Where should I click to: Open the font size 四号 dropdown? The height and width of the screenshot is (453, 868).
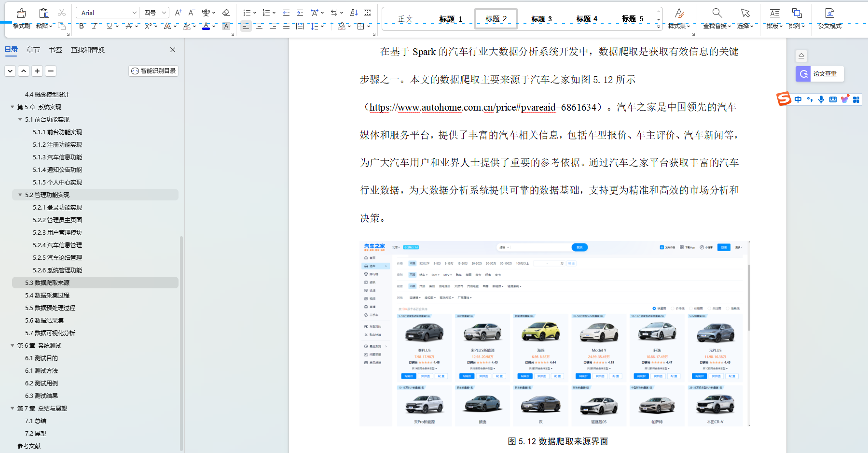click(x=164, y=13)
